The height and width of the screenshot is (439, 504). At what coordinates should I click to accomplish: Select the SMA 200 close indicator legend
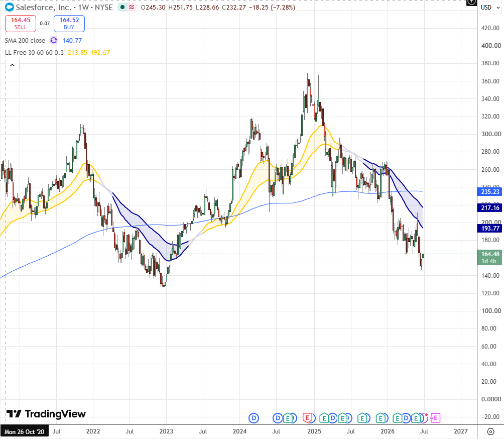(x=25, y=41)
